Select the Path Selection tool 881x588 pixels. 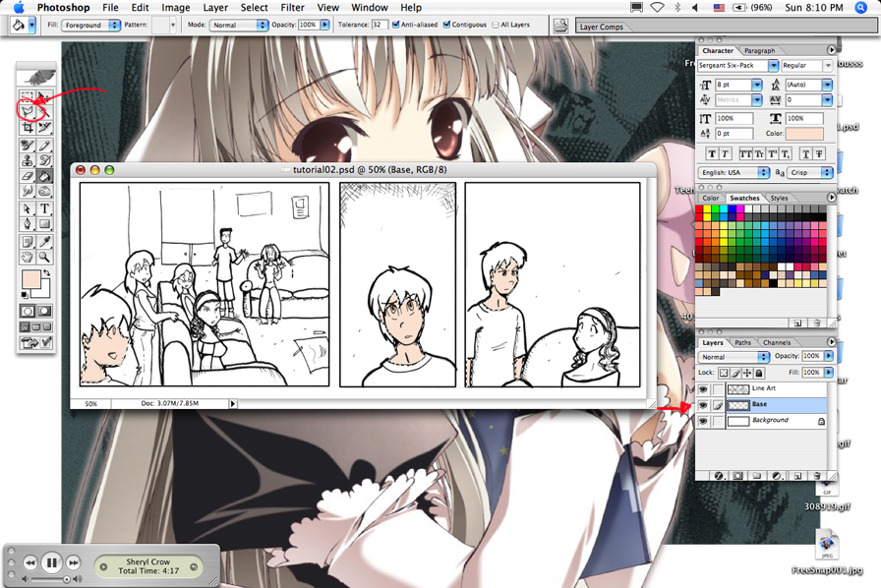[27, 209]
